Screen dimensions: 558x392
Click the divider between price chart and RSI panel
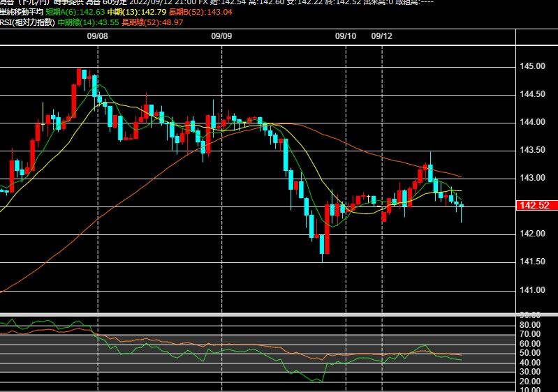coord(279,315)
